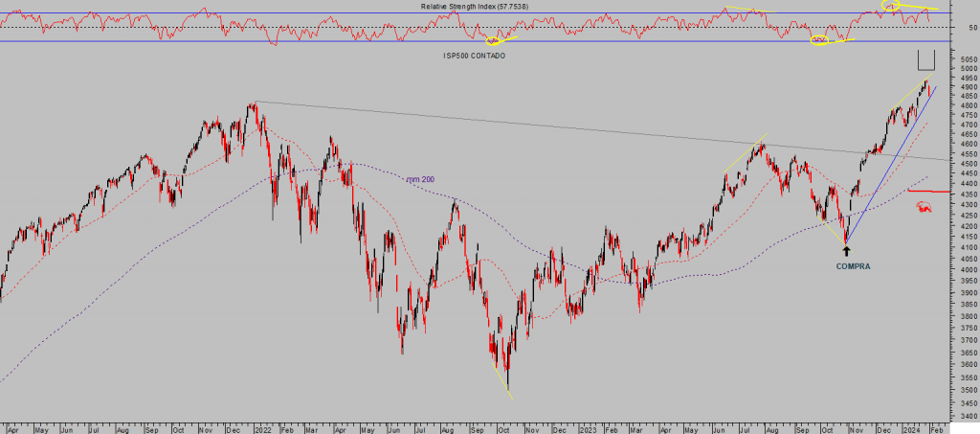Click the 5000 price level on the axis
The width and height of the screenshot is (980, 434).
[x=966, y=68]
